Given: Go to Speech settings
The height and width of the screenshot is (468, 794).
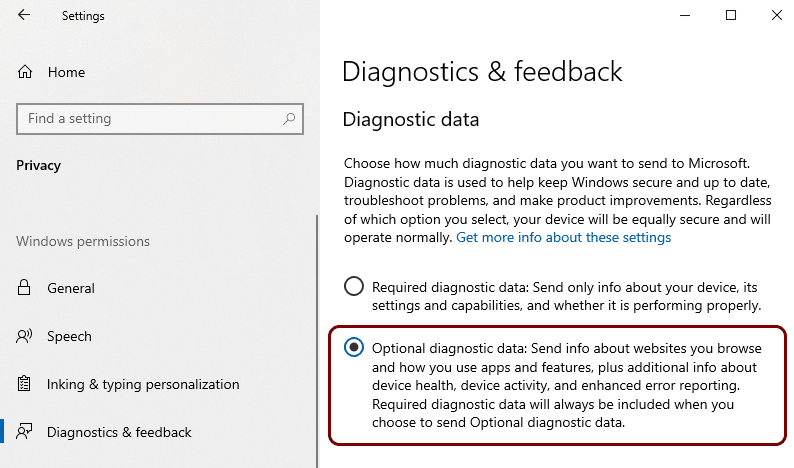Looking at the screenshot, I should click(x=69, y=336).
